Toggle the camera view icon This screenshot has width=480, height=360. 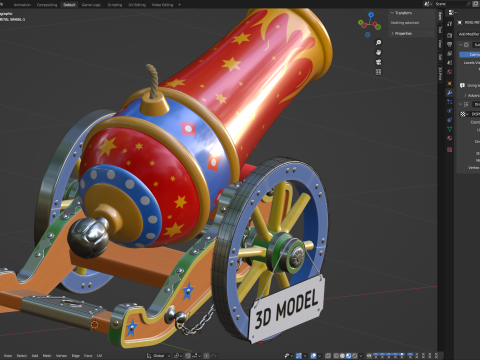[378, 62]
